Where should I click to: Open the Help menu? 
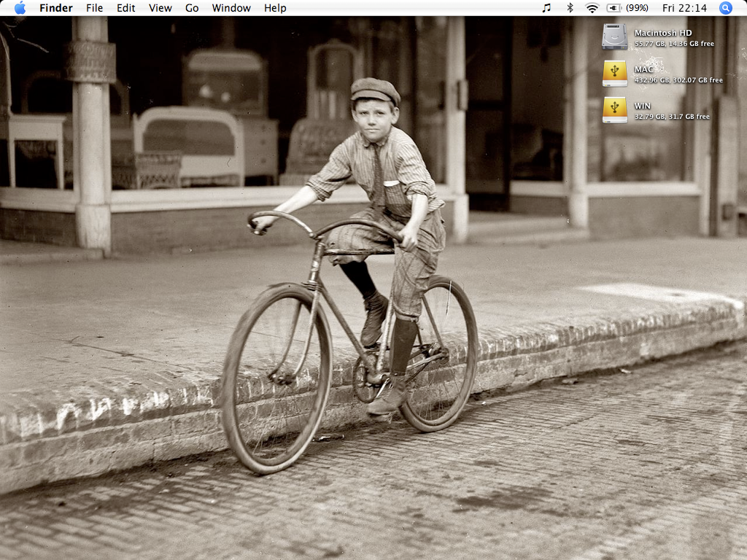click(275, 8)
